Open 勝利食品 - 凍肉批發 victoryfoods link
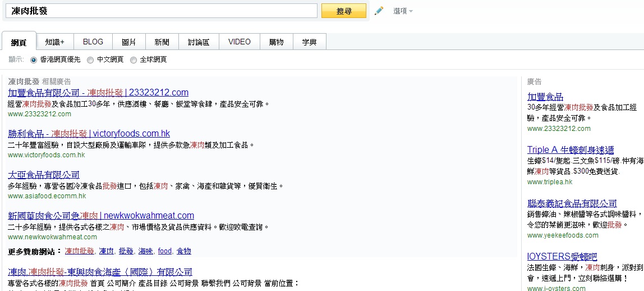 pos(89,134)
